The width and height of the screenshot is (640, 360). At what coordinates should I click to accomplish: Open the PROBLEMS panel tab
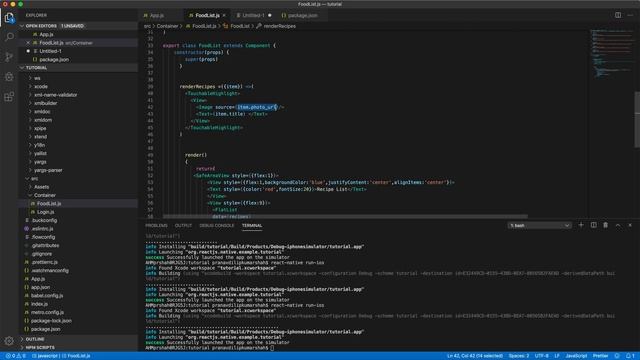156,225
